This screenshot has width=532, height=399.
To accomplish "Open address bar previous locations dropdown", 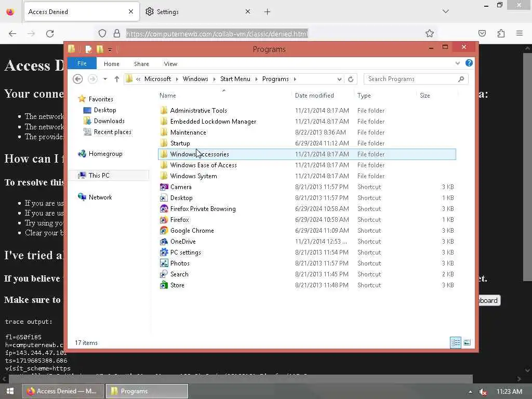I will pyautogui.click(x=339, y=79).
